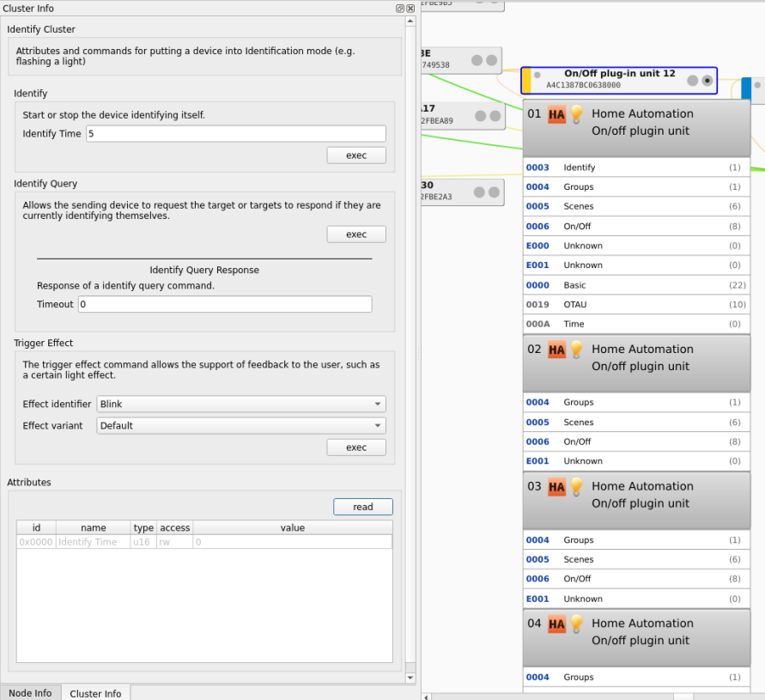Image resolution: width=765 pixels, height=700 pixels.
Task: Click the blue node indicator at right edge
Action: pyautogui.click(x=746, y=90)
